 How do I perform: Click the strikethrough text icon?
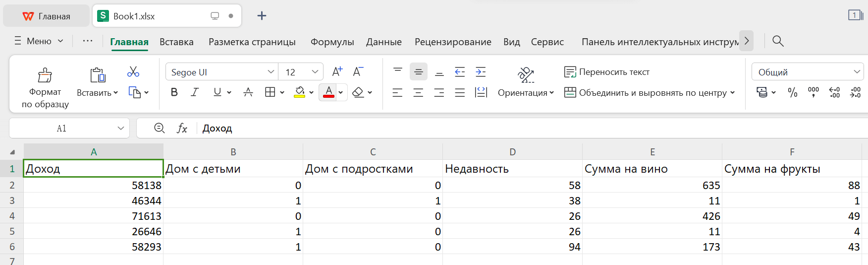pyautogui.click(x=248, y=92)
